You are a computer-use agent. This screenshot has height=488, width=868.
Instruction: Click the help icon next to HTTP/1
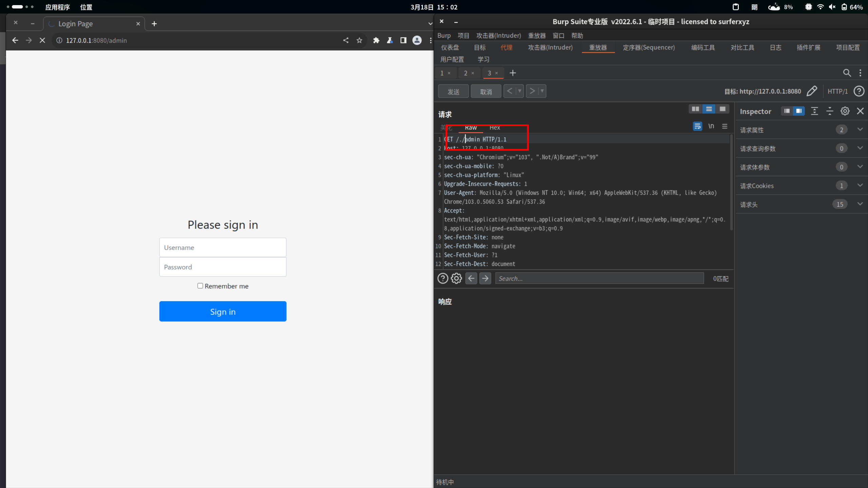tap(859, 91)
